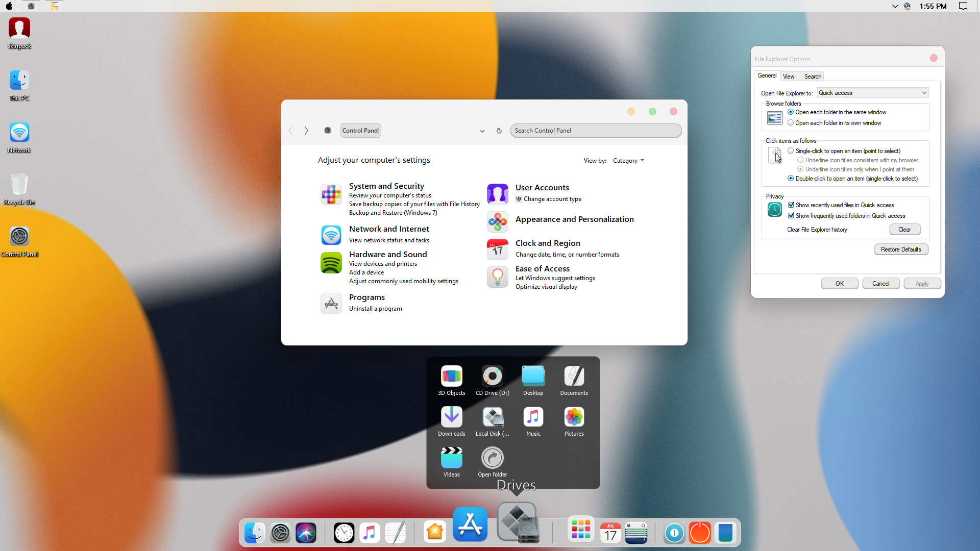The image size is (980, 551).
Task: Launch the App Store icon in the dock
Action: click(x=470, y=524)
